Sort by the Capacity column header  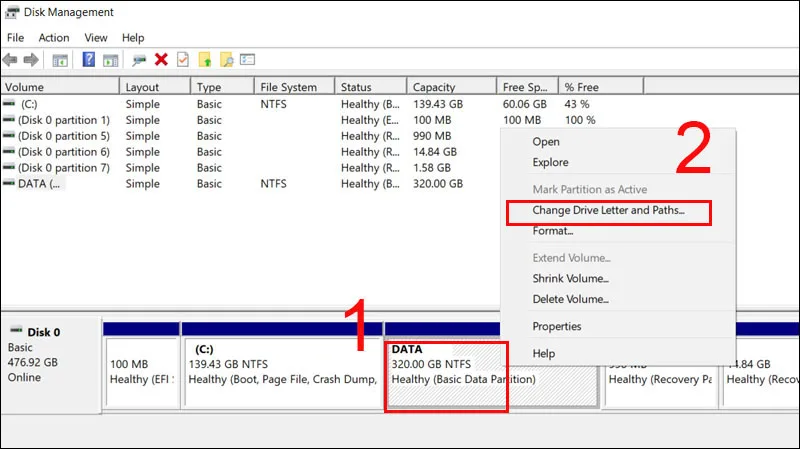[x=452, y=87]
